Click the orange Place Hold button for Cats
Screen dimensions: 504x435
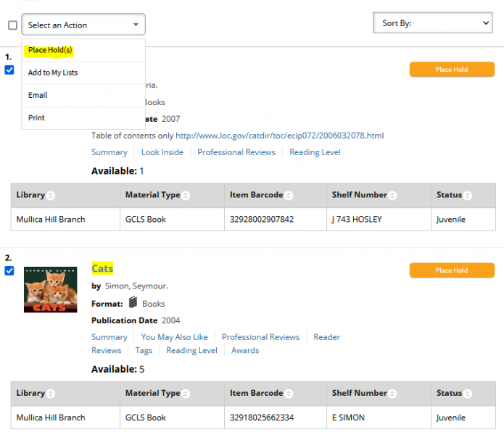[451, 270]
